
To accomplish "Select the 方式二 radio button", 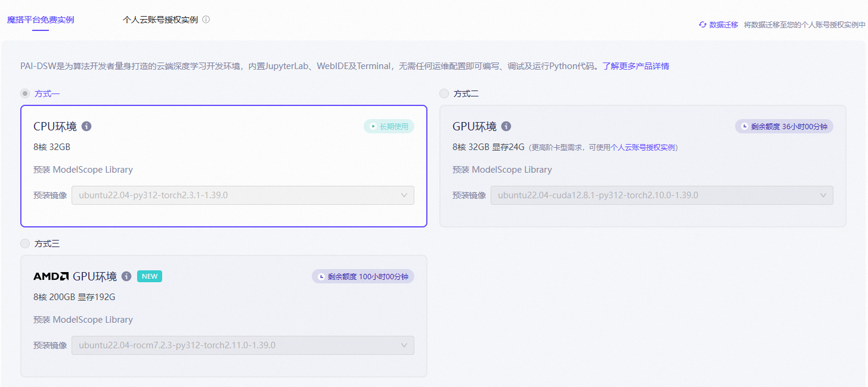I will pyautogui.click(x=444, y=93).
